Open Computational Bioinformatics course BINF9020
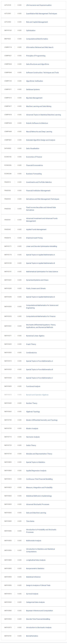The width and height of the screenshot is (67, 644). (x=33, y=39)
